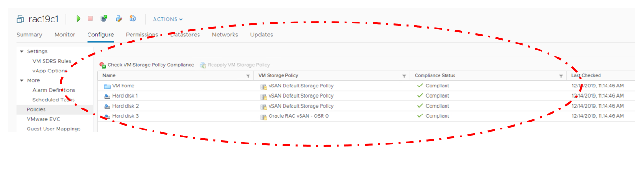The width and height of the screenshot is (644, 172).
Task: Check VM Storage Policy Compliance
Action: (x=146, y=65)
